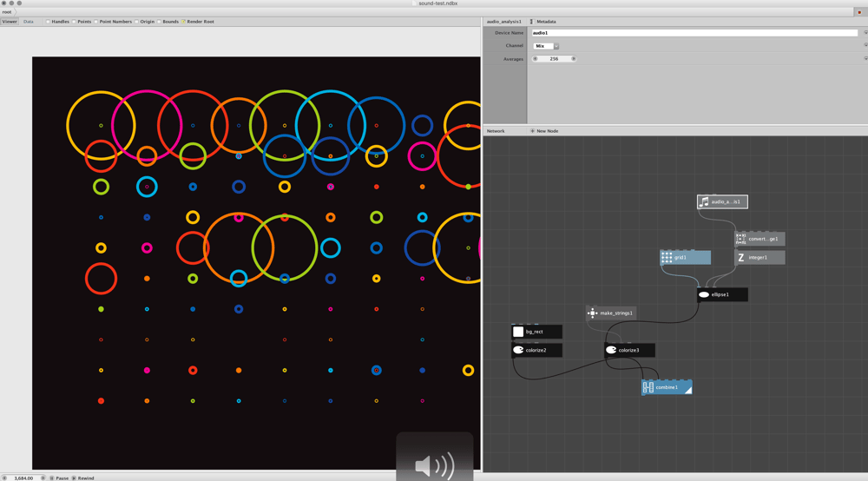Select the grid1 node

tap(686, 257)
